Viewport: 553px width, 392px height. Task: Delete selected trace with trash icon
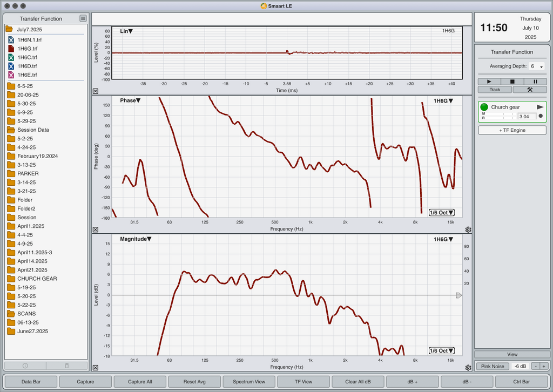(x=66, y=366)
